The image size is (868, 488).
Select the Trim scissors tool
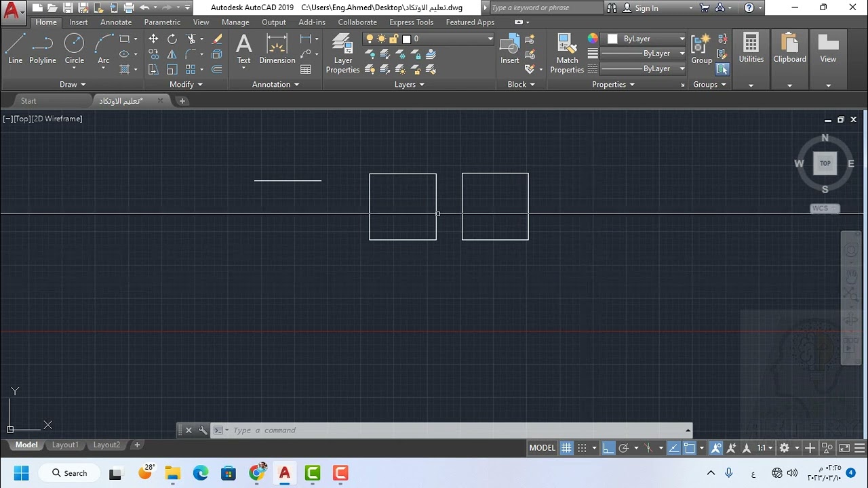tap(191, 39)
